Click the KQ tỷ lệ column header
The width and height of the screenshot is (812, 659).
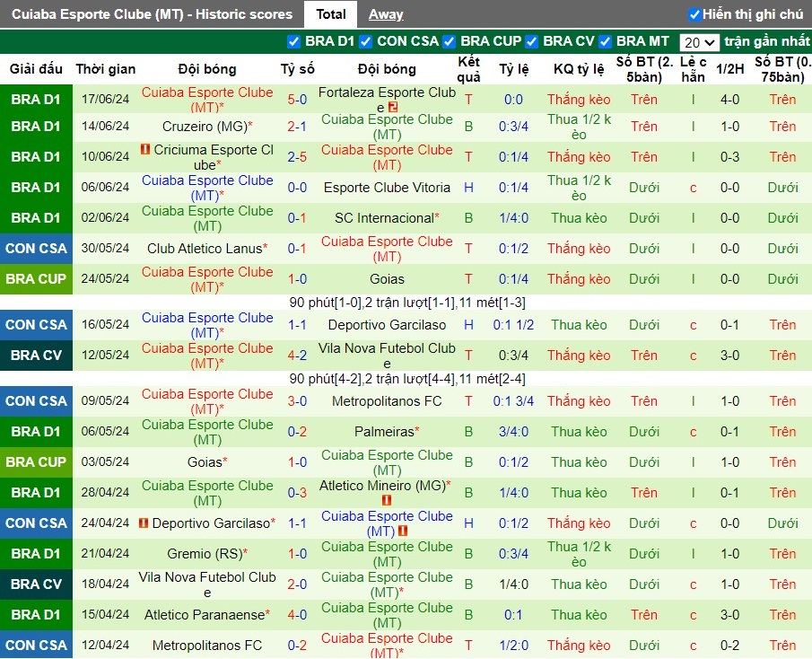tap(579, 69)
